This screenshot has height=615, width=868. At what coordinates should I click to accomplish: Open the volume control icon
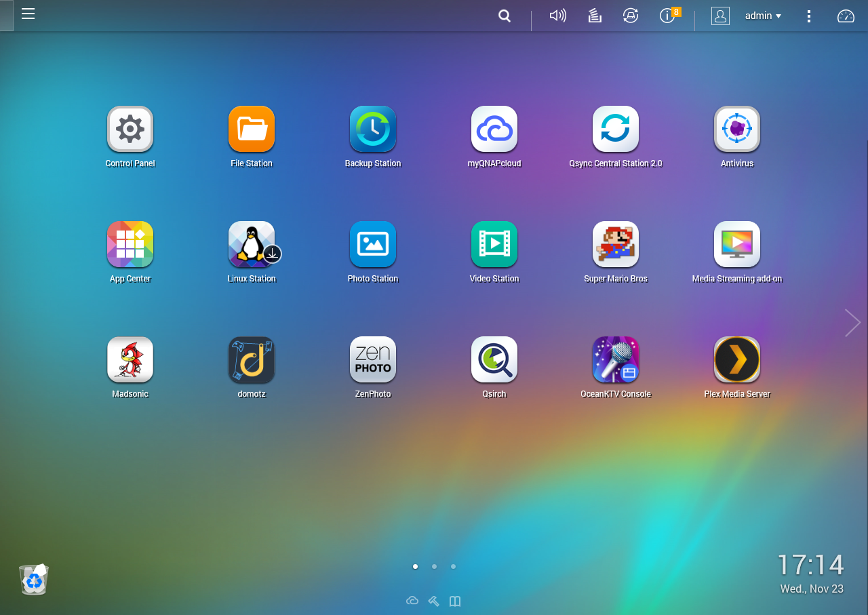pos(557,16)
